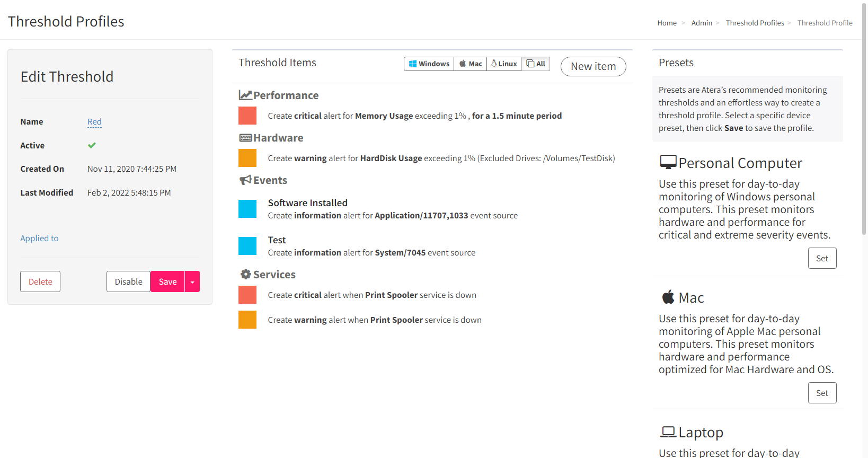Click the Hardware keyboard icon
The width and height of the screenshot is (868, 458).
245,138
